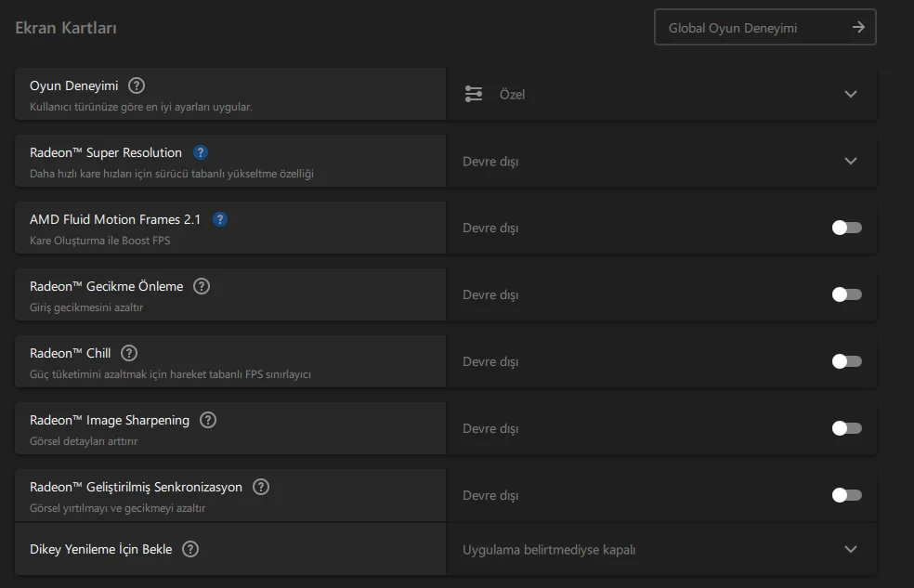Click the Radeon Super Resolution setting label

(106, 152)
